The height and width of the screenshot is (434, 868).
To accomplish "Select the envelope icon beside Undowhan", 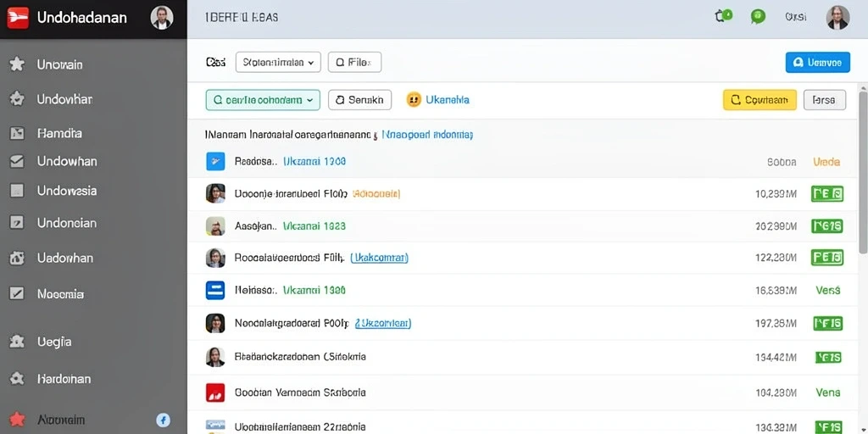I will coord(17,161).
